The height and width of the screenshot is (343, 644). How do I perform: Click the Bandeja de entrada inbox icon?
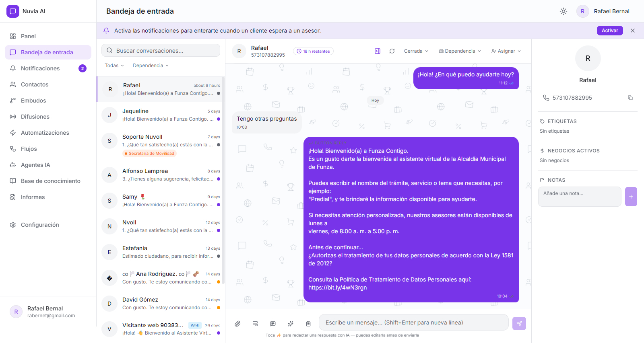(x=13, y=52)
